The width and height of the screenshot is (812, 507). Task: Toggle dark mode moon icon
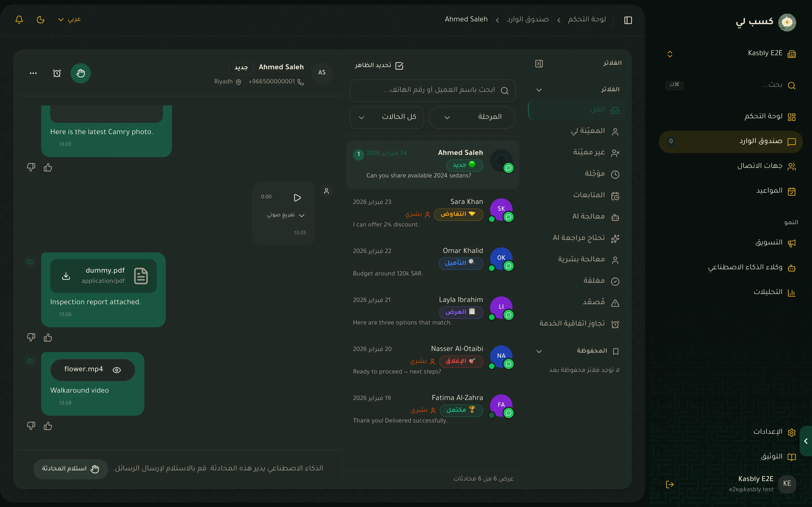tap(41, 19)
